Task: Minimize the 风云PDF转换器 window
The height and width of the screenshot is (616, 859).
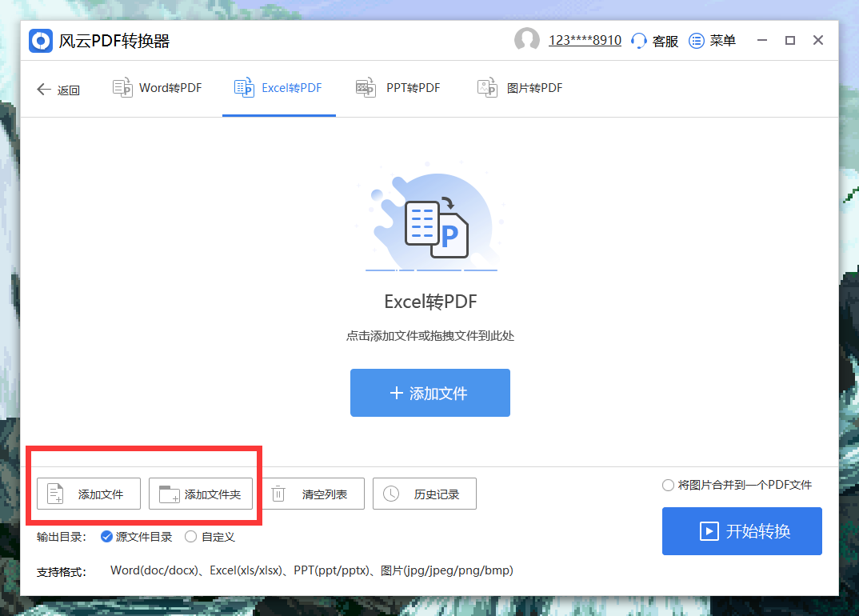Action: pyautogui.click(x=762, y=41)
